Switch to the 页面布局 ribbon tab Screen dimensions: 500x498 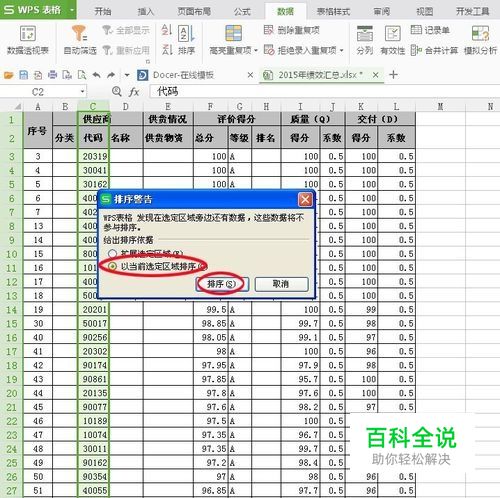point(194,12)
